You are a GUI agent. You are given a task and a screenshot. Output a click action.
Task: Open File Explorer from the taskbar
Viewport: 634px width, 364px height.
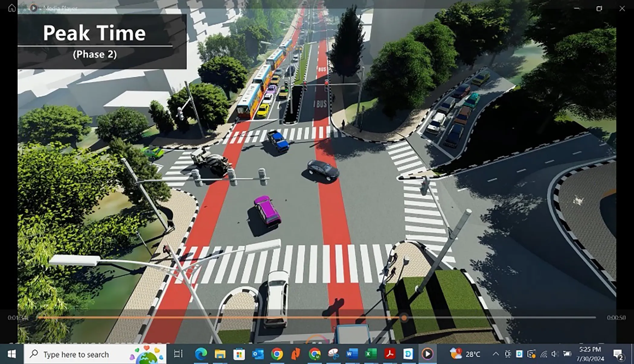pyautogui.click(x=220, y=354)
